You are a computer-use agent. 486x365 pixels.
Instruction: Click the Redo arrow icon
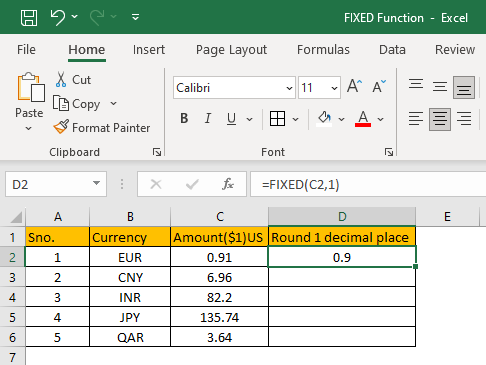coord(97,17)
